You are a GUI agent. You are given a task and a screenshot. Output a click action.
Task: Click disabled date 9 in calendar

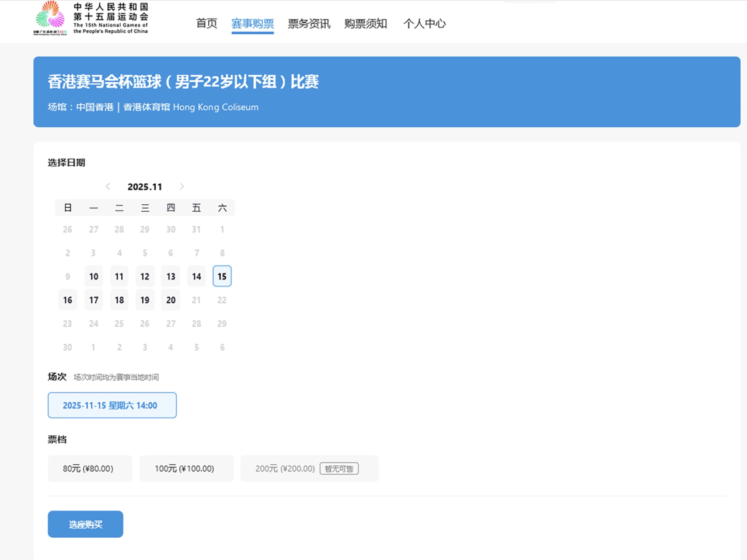click(68, 276)
